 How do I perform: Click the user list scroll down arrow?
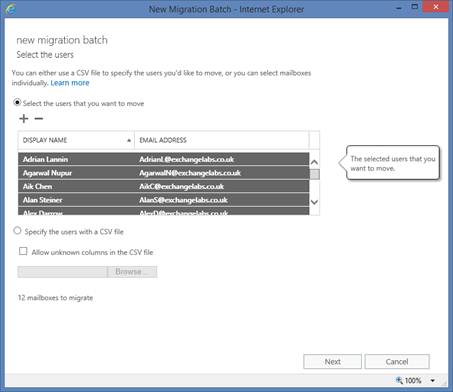pyautogui.click(x=314, y=202)
